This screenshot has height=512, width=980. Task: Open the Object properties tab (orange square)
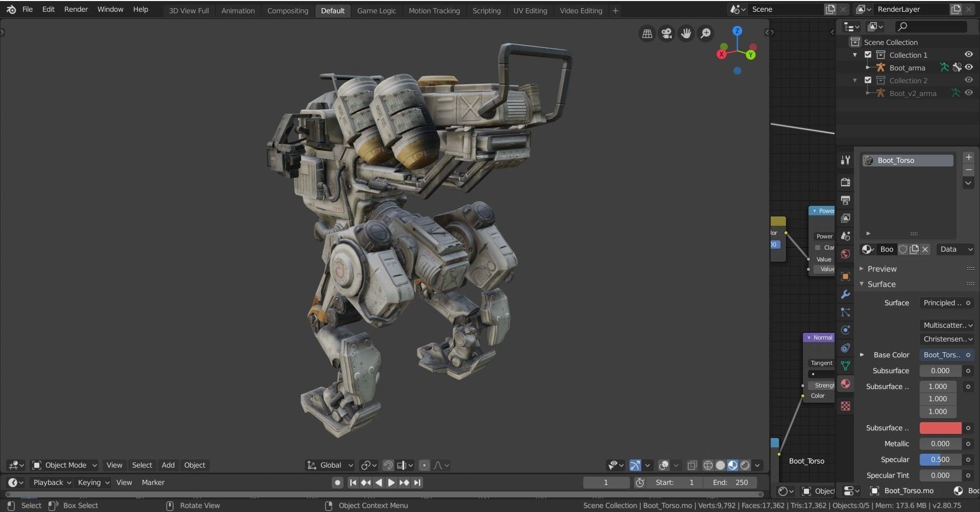pos(845,276)
